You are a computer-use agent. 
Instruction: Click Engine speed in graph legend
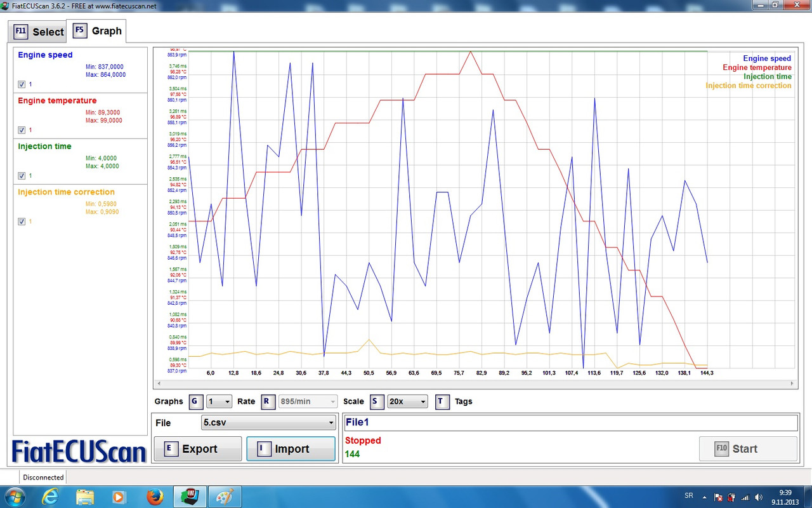[767, 58]
